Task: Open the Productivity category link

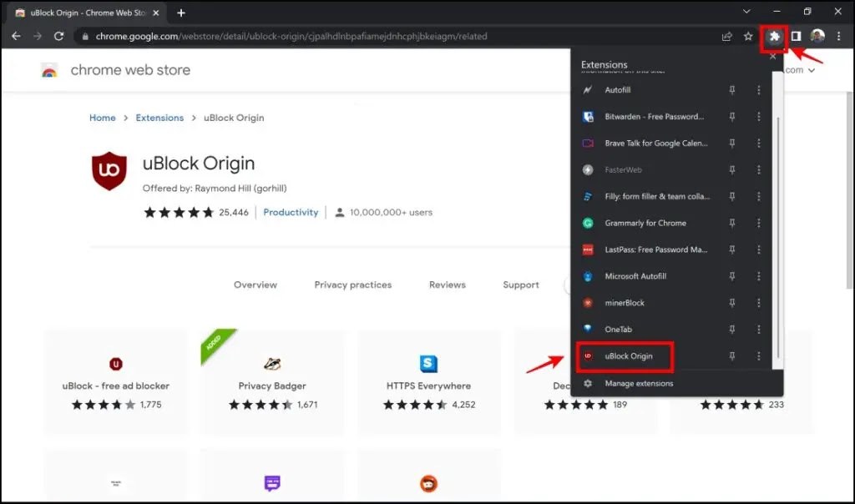Action: click(x=291, y=213)
